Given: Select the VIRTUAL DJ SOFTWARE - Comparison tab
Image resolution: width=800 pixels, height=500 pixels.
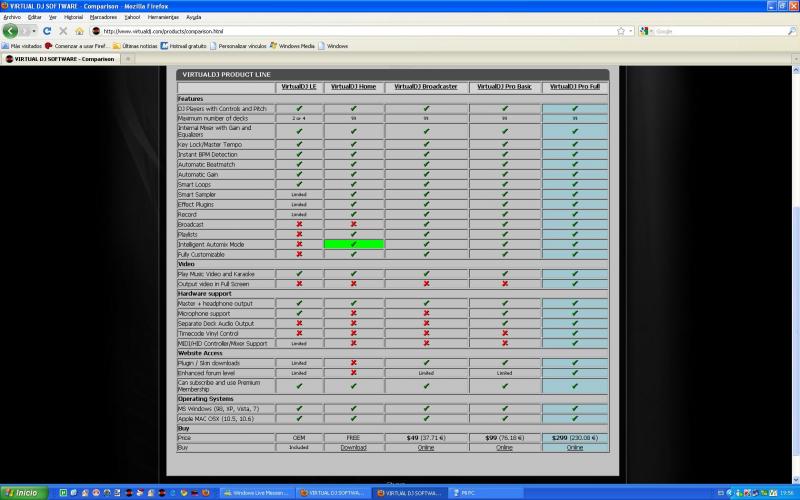Looking at the screenshot, I should tap(60, 59).
